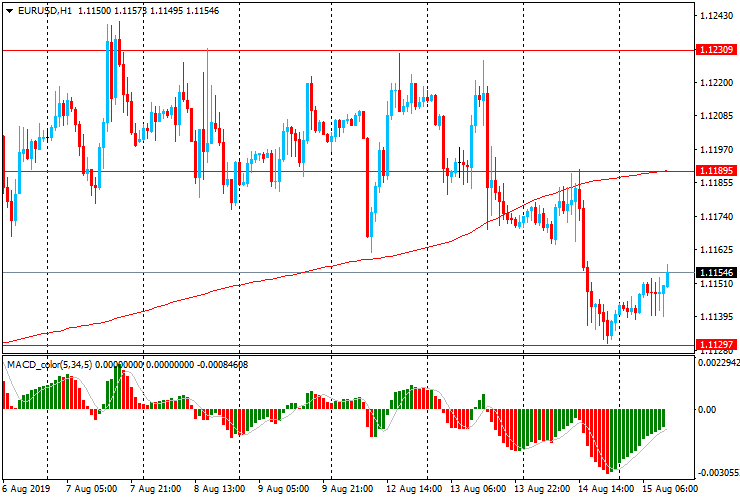Click the 15 Aug 06:00 time axis label
The image size is (740, 500).
[669, 489]
